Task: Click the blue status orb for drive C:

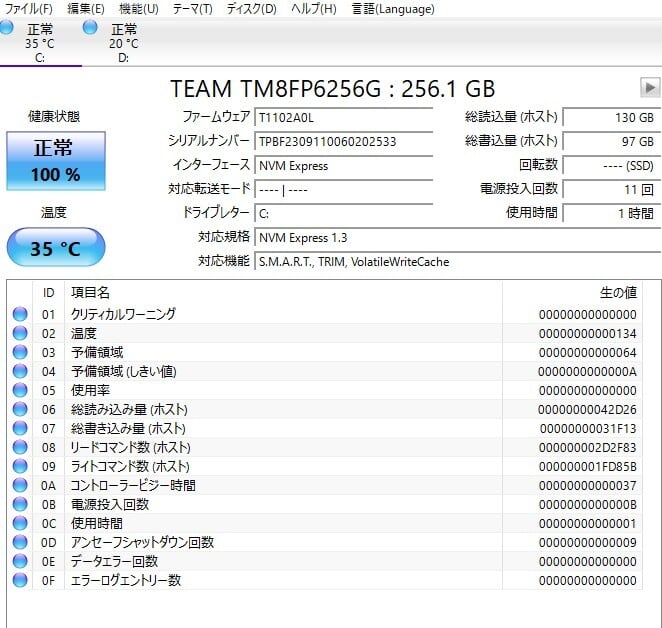Action: point(7,28)
